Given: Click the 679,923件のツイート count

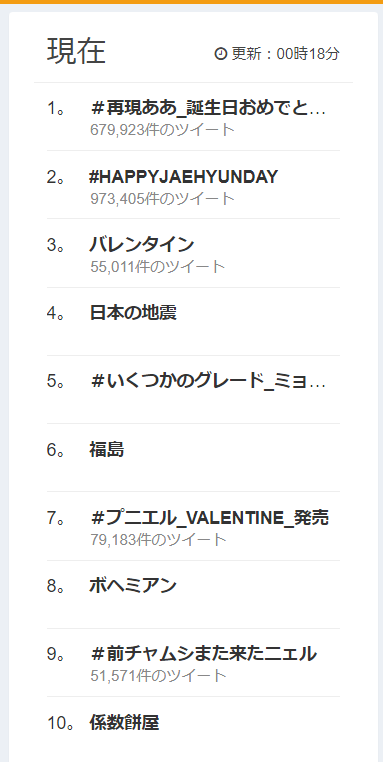Looking at the screenshot, I should coord(162,130).
